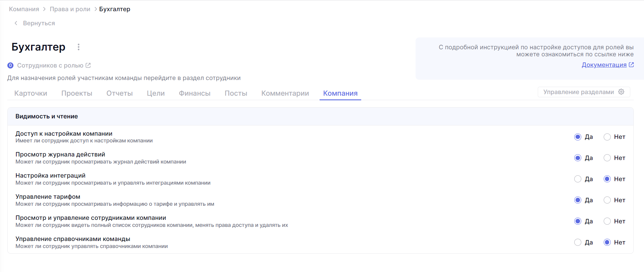Select Нет for Управление тарифом

(607, 200)
